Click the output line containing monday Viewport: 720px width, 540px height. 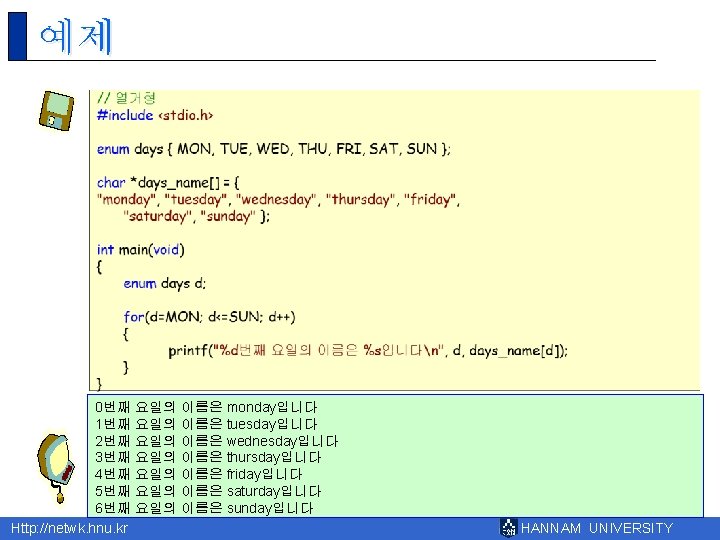coord(206,407)
